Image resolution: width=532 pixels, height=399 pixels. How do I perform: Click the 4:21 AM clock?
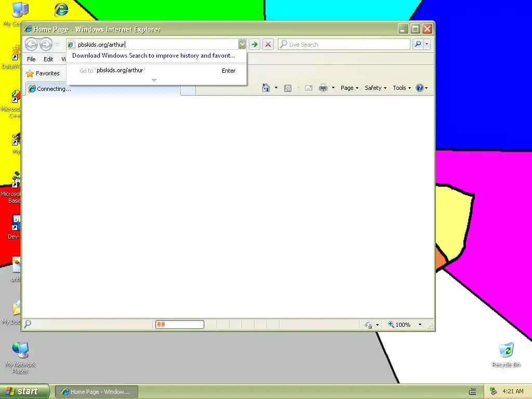[513, 392]
